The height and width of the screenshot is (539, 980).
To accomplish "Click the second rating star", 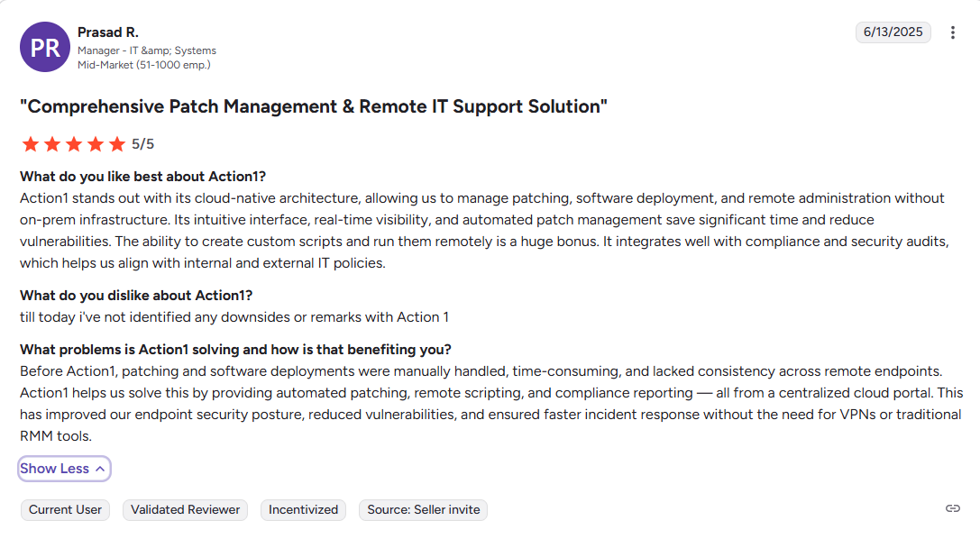I will point(52,144).
